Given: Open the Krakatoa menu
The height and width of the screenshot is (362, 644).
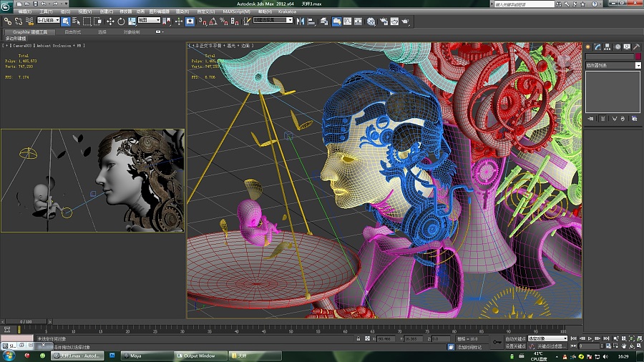Looking at the screenshot, I should pyautogui.click(x=287, y=11).
